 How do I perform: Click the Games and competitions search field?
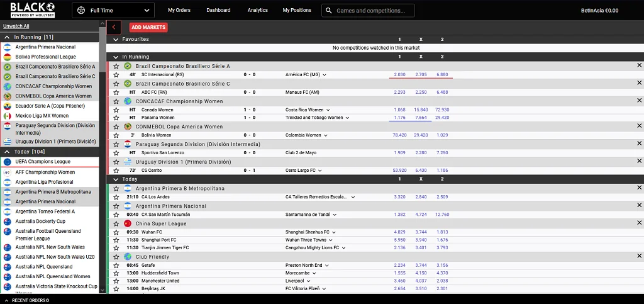click(368, 11)
